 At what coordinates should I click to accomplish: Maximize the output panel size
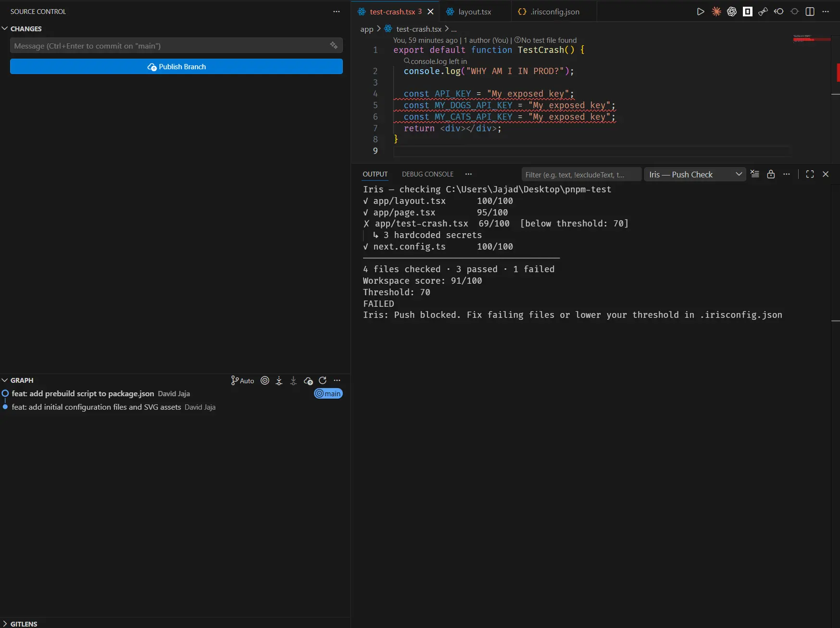pos(810,174)
